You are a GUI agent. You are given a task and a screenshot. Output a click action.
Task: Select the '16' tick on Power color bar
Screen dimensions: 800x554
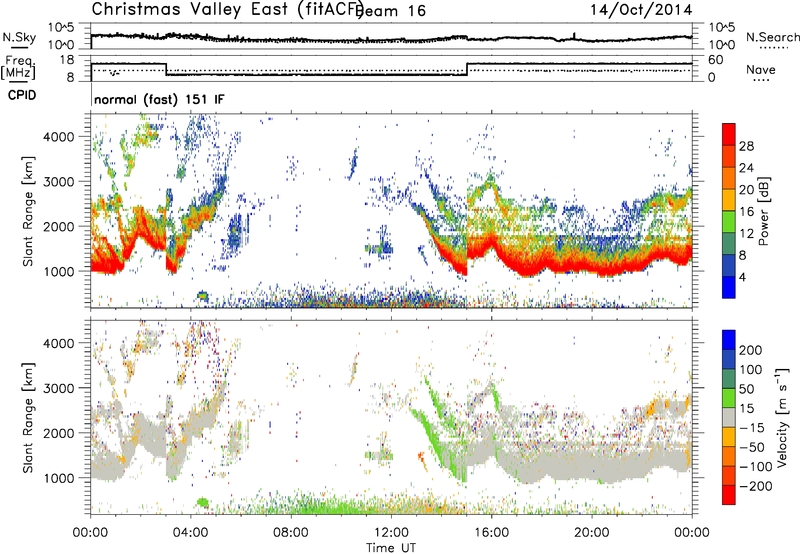coord(746,211)
